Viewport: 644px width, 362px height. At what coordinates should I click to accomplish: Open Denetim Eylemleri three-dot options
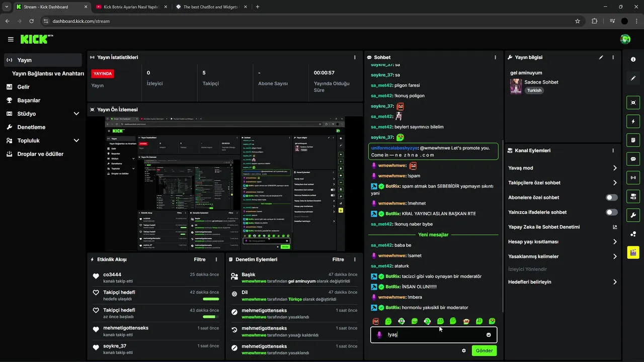pos(355,259)
